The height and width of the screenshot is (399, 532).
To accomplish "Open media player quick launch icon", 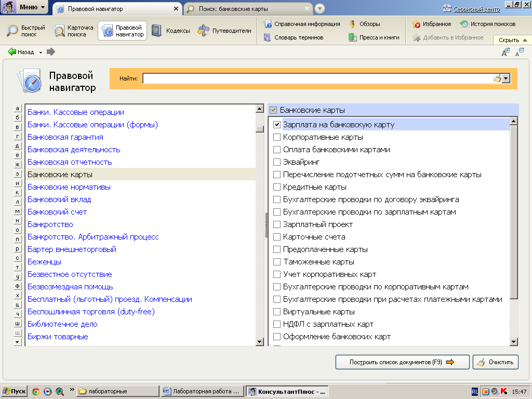I will coord(47,392).
